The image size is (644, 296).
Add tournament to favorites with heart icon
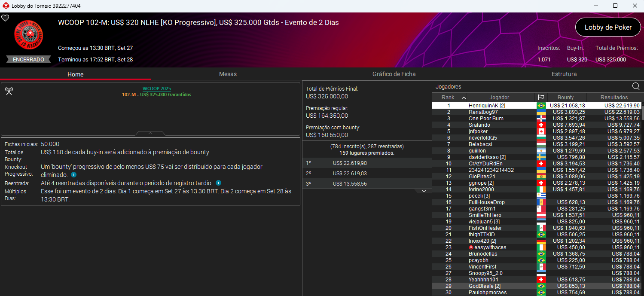click(x=5, y=18)
